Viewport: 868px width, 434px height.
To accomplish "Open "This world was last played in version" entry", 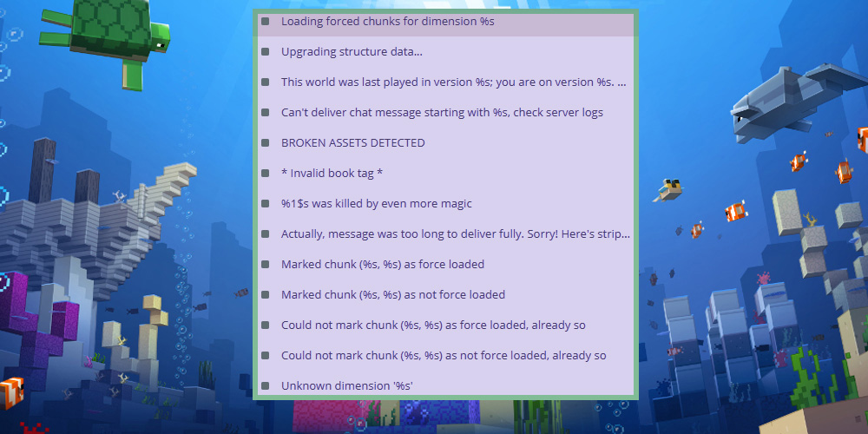I will coord(453,82).
